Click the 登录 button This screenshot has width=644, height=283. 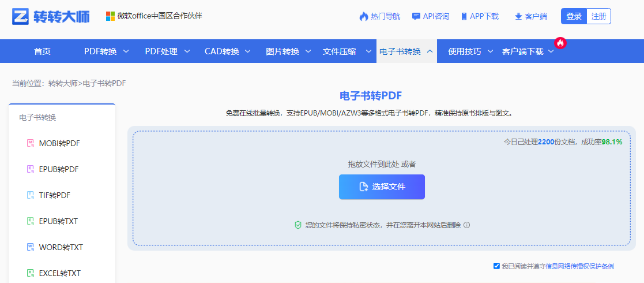574,16
